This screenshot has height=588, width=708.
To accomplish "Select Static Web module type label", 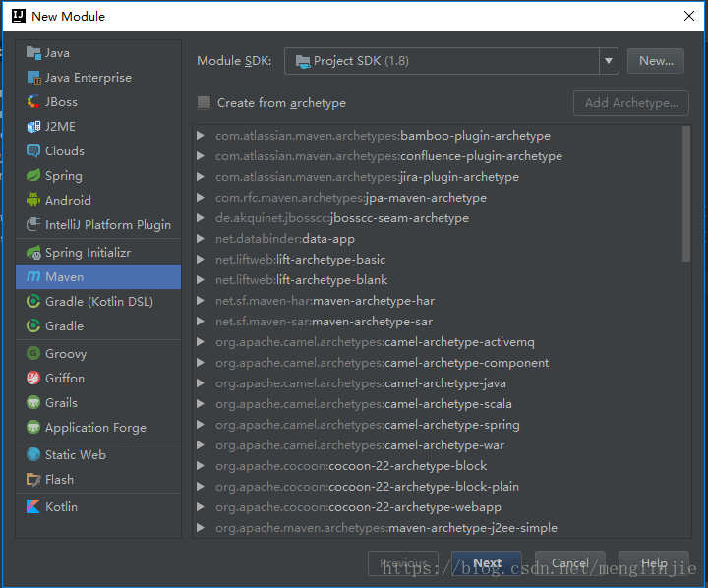I will [76, 454].
